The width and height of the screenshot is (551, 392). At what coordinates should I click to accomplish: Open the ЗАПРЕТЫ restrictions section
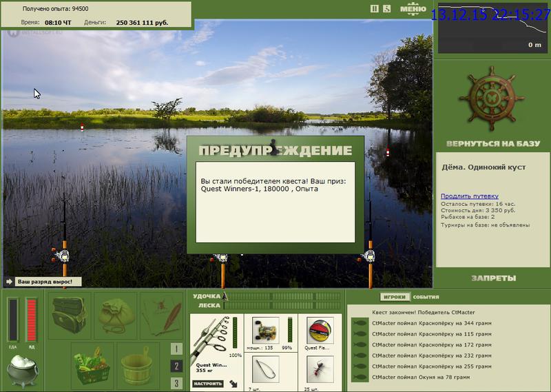click(493, 278)
